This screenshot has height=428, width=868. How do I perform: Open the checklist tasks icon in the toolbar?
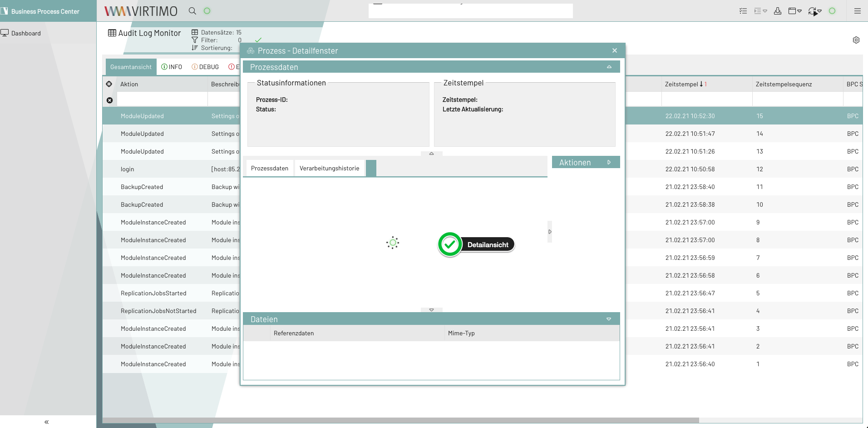coord(743,11)
